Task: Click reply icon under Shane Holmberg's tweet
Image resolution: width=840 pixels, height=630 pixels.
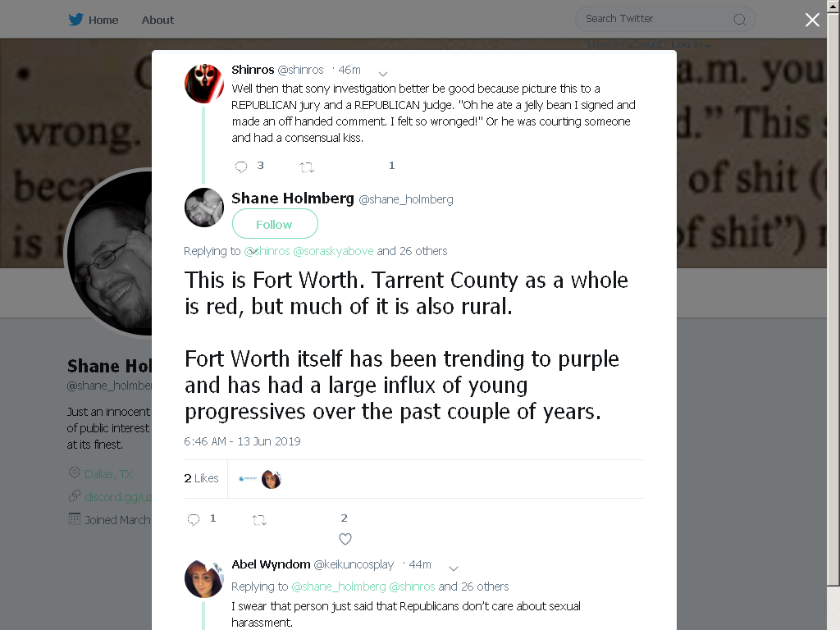Action: (194, 519)
